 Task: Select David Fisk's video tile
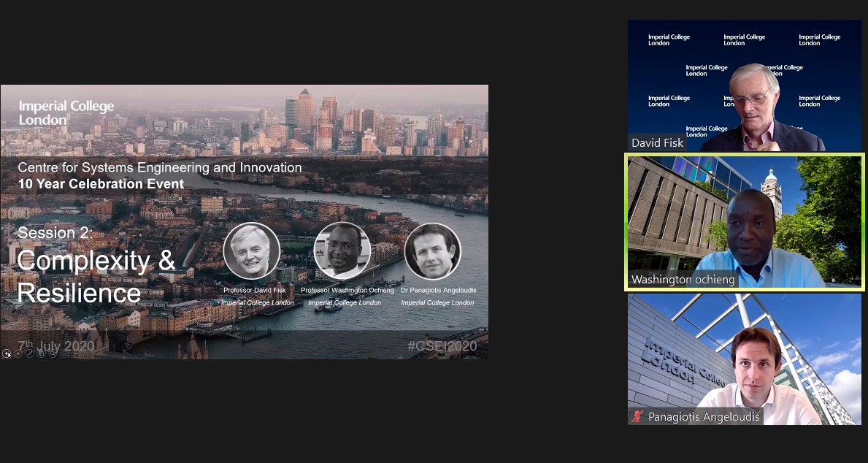pos(745,85)
